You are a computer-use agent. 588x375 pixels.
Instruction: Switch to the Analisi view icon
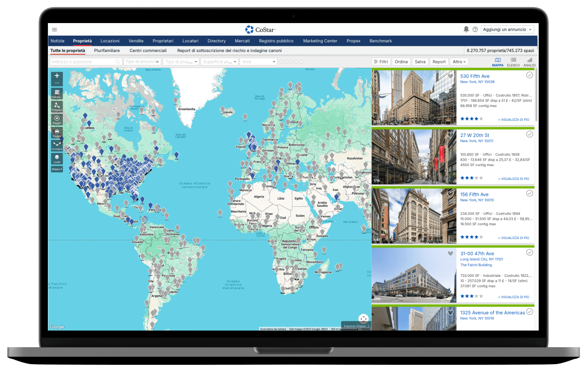(x=529, y=62)
